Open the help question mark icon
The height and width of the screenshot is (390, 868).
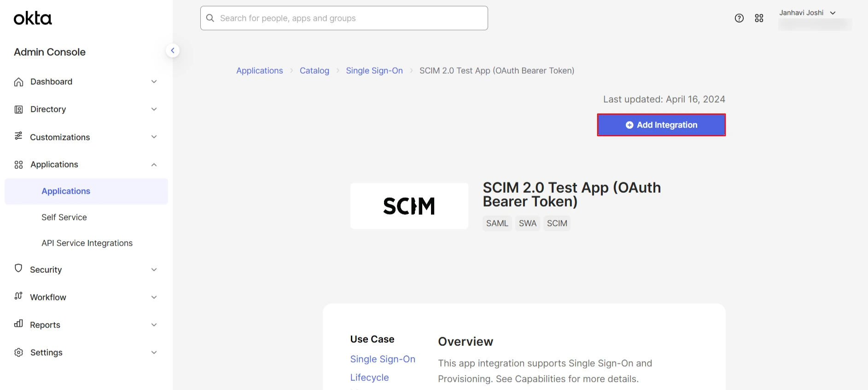point(739,18)
